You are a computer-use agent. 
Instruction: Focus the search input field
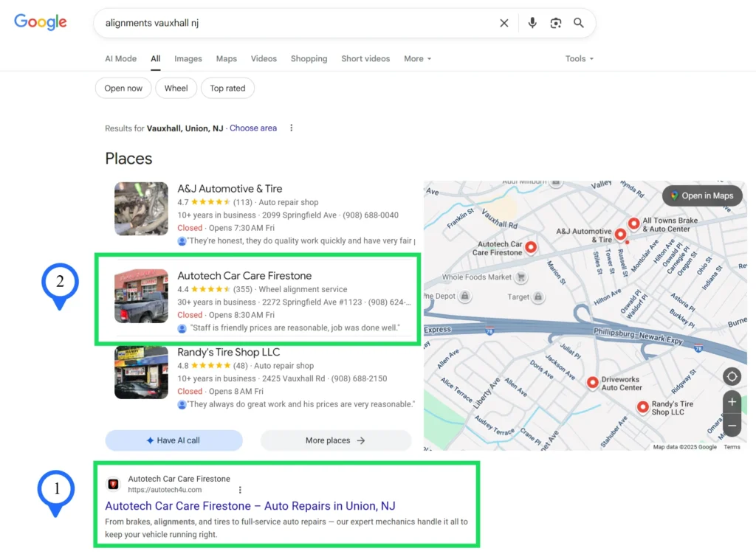tap(299, 23)
